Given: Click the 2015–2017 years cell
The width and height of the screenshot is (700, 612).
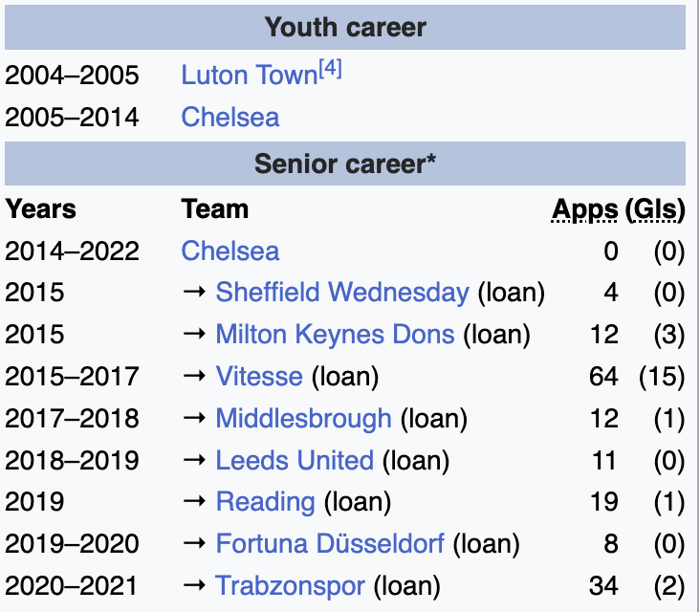Looking at the screenshot, I should [72, 377].
